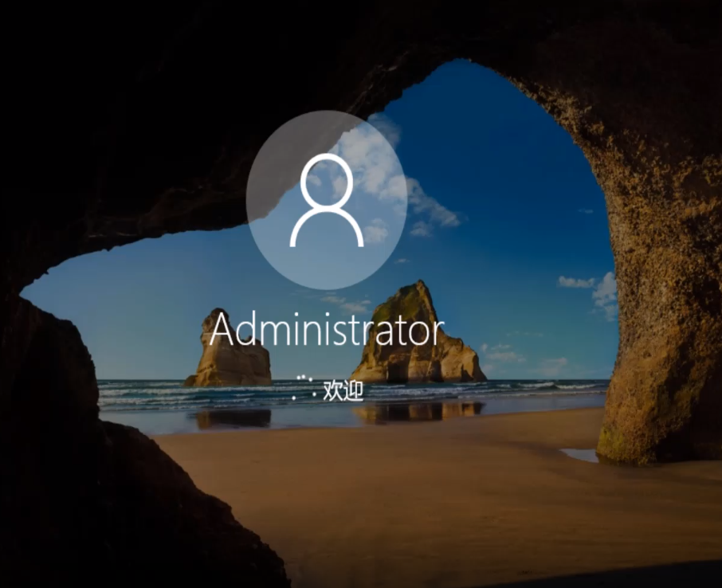Viewport: 722px width, 588px height.
Task: Click the small tidal pool on the sand
Action: coord(579,454)
